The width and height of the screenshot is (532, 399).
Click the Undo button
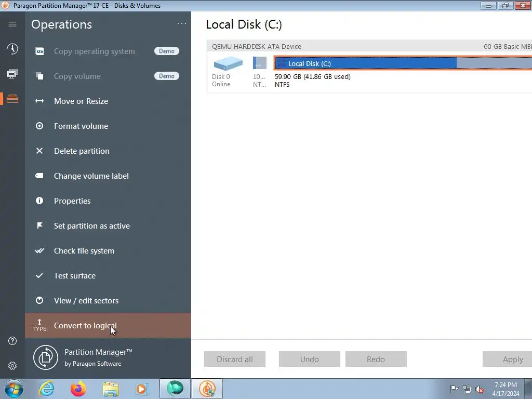[310, 359]
